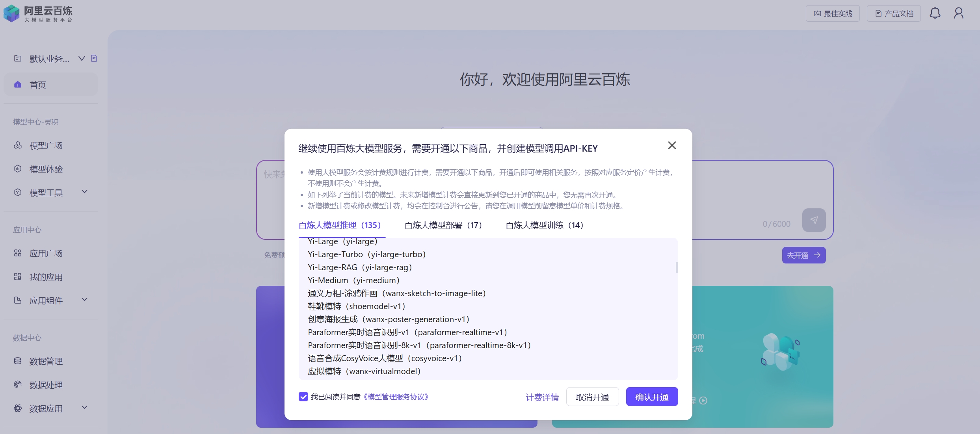Click the 模型广场 sidebar icon
The height and width of the screenshot is (434, 980).
(18, 145)
